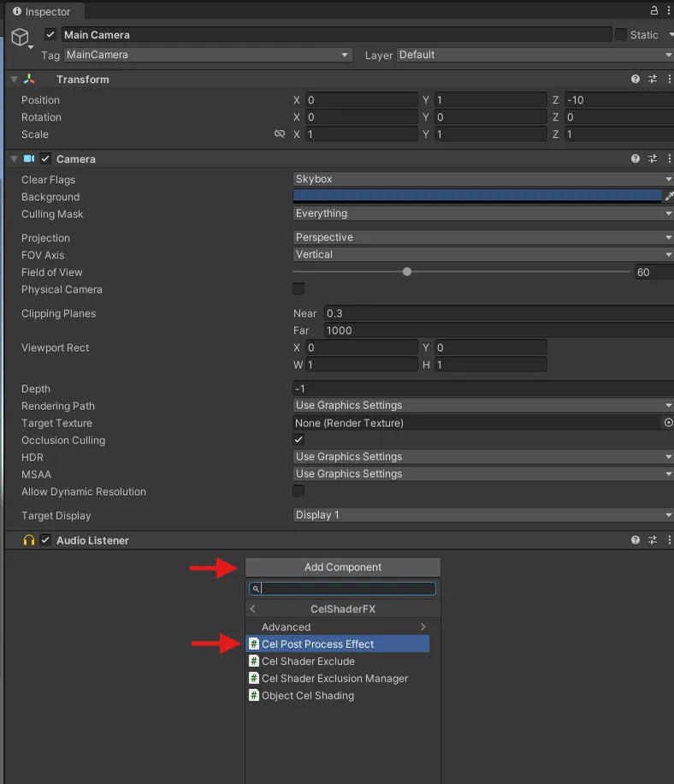674x784 pixels.
Task: Open Camera component more options menu
Action: click(669, 158)
